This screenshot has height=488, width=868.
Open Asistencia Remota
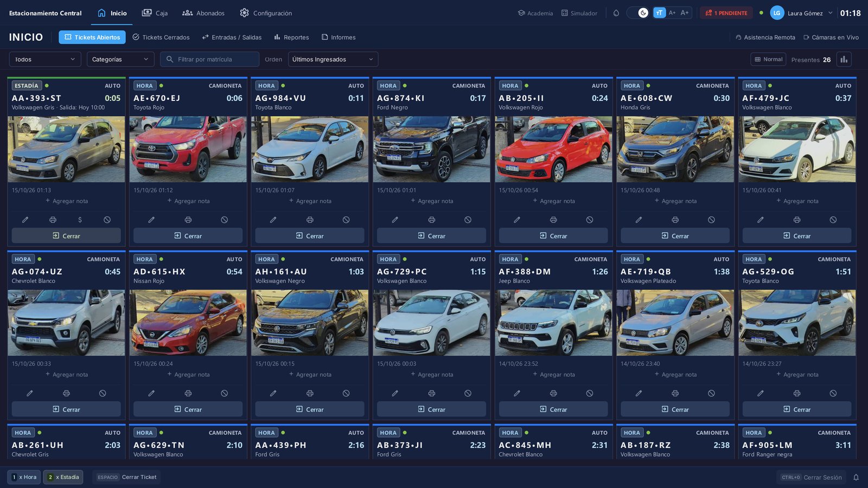(x=765, y=37)
